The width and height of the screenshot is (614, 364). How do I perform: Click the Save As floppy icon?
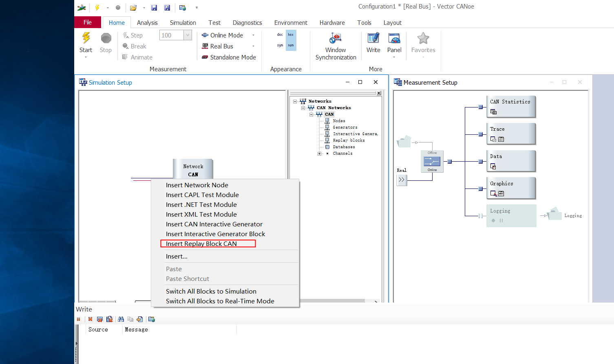(167, 7)
